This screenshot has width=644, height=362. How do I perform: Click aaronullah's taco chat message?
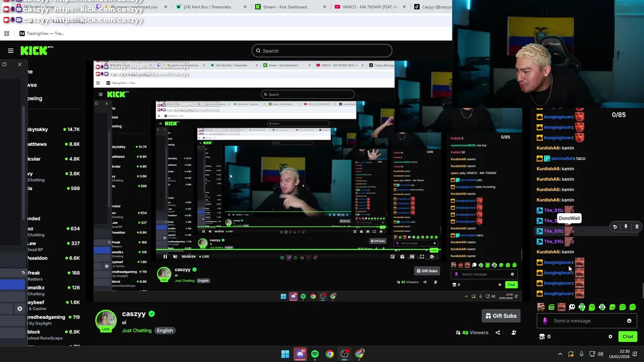[561, 158]
